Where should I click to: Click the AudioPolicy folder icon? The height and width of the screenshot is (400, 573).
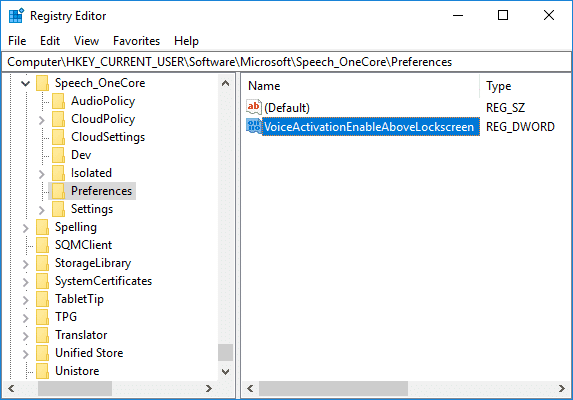pos(58,101)
